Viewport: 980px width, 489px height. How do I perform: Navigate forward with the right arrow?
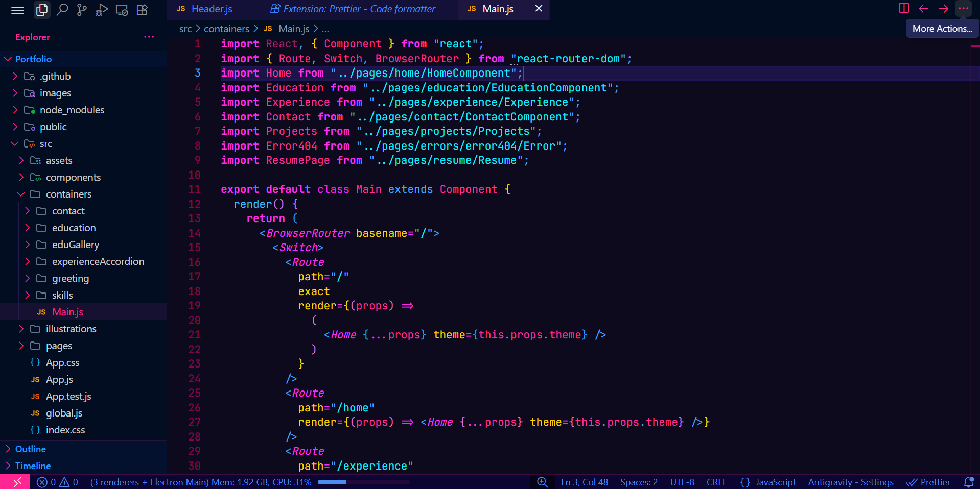tap(943, 8)
